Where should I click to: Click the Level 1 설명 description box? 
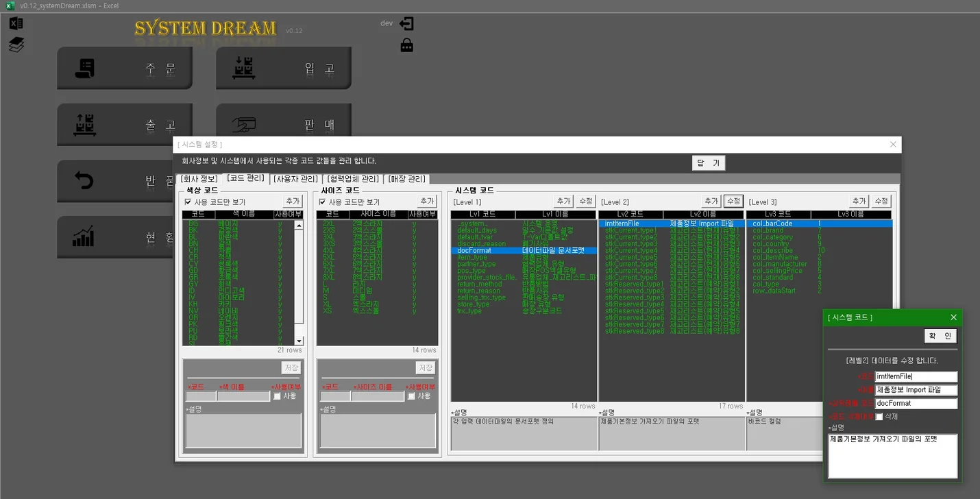[524, 433]
